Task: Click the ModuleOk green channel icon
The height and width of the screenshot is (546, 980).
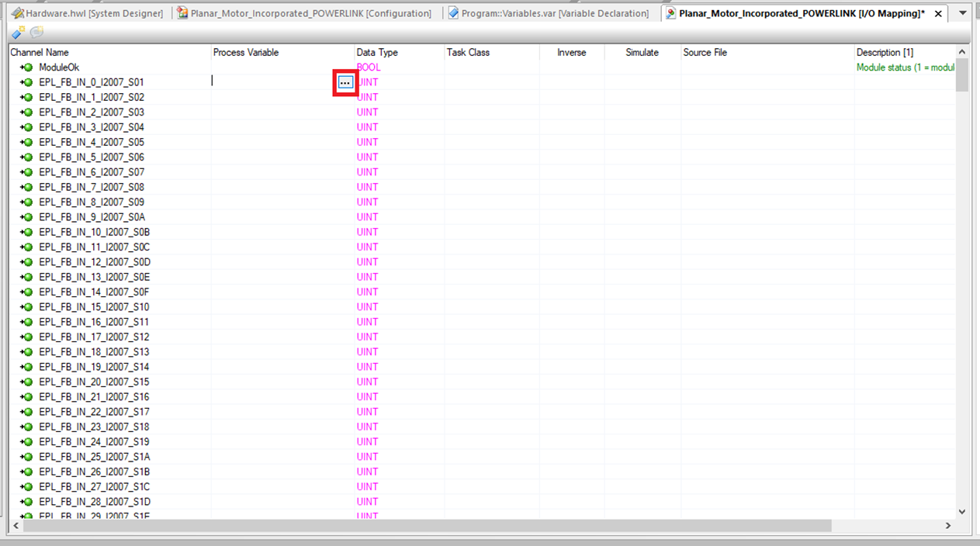Action: pos(27,67)
